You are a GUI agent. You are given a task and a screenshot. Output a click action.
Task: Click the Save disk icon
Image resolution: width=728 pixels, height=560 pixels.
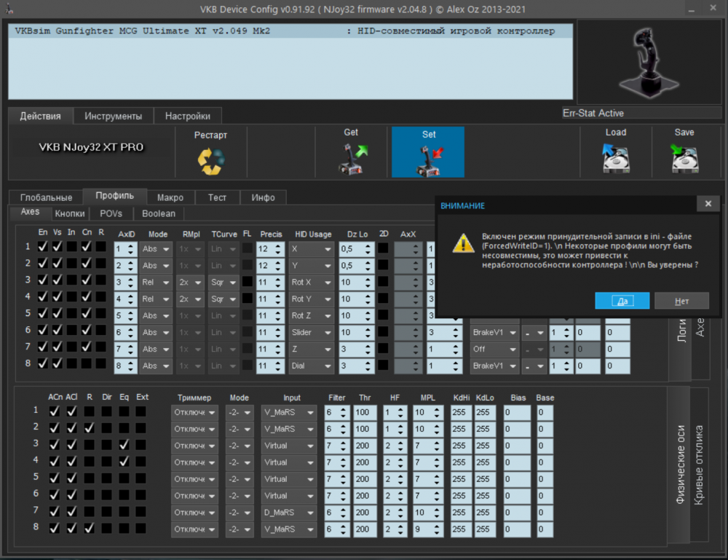(684, 158)
